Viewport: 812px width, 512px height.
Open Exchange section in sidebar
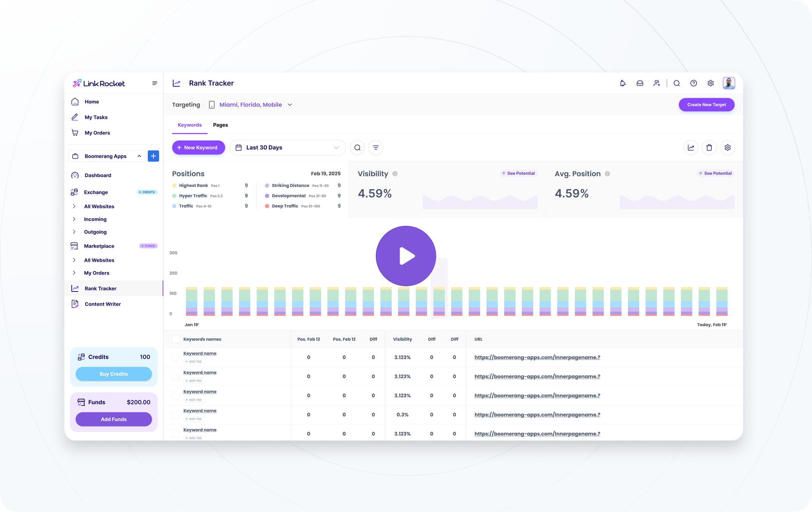(96, 192)
